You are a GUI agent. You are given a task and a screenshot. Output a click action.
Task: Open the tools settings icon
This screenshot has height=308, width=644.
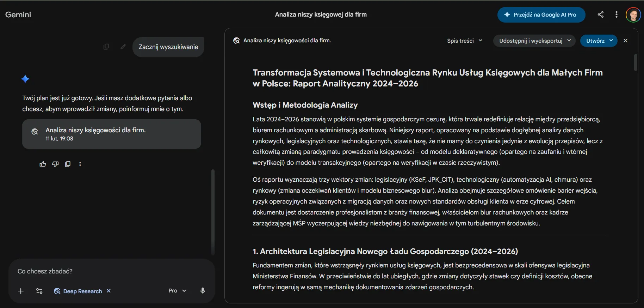point(39,291)
